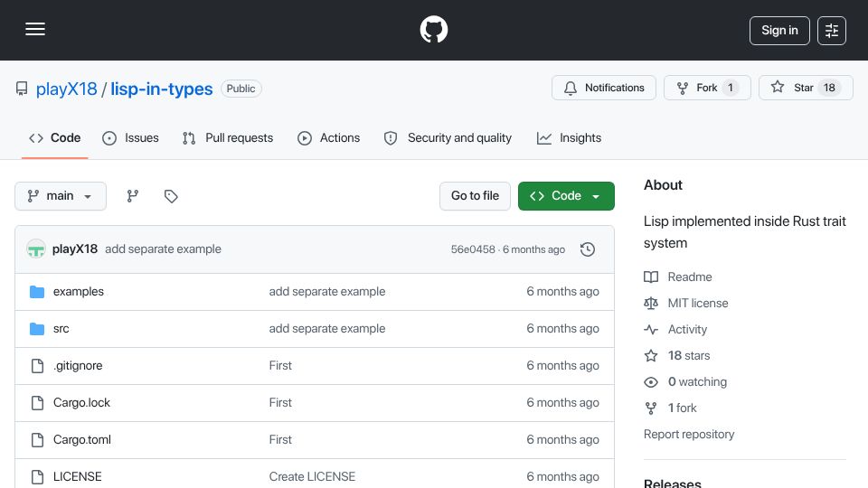Open the lisp-in-types repository link
Viewport: 868px width, 488px height.
(161, 89)
